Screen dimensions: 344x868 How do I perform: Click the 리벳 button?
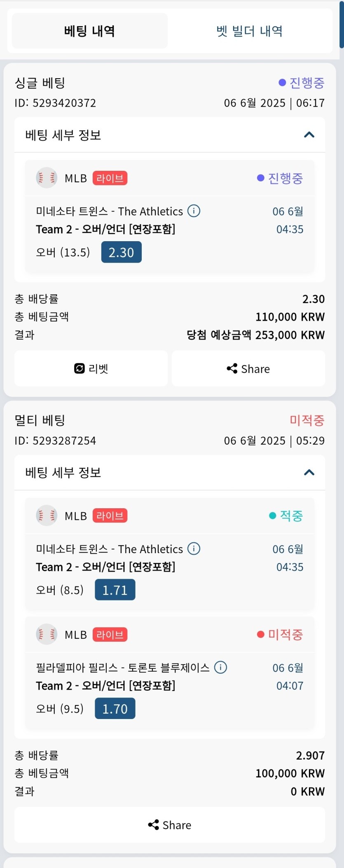tap(91, 368)
